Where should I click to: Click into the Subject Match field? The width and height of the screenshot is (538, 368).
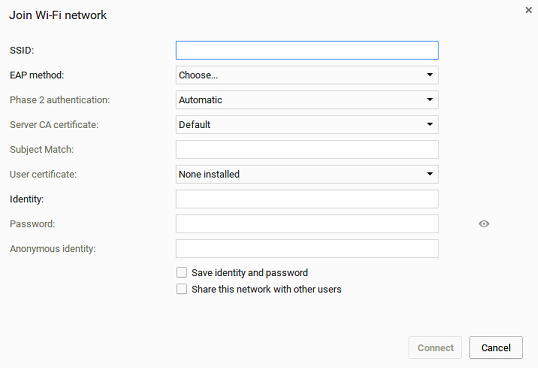click(307, 150)
